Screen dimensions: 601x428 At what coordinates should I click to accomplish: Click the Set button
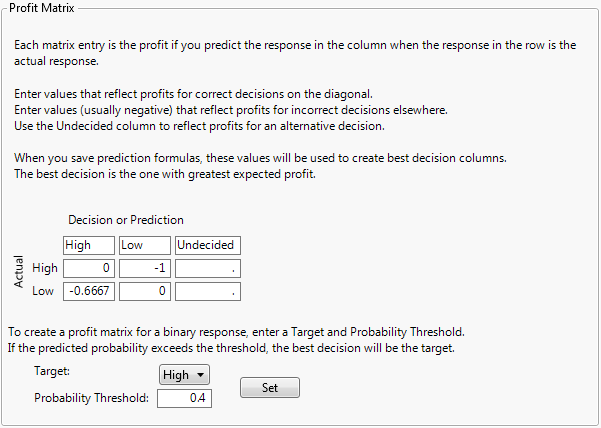click(x=269, y=387)
